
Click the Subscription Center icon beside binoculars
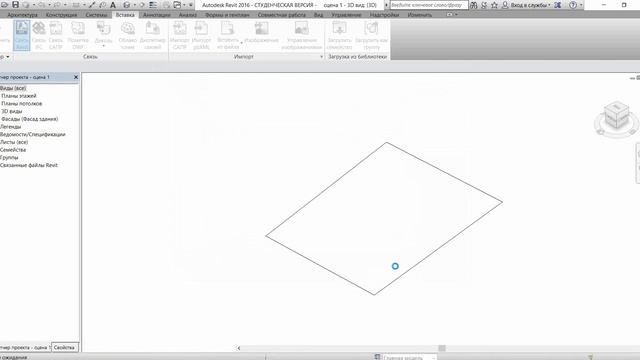[x=484, y=5]
